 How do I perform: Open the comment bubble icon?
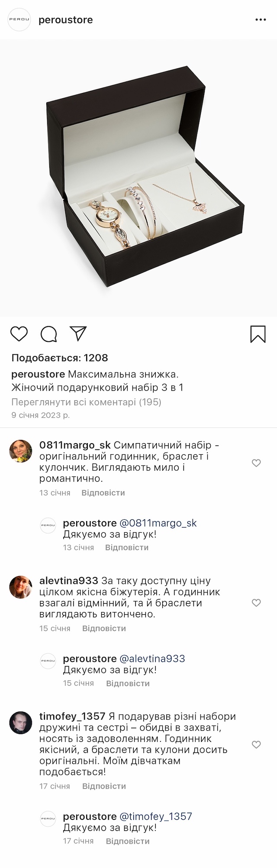pyautogui.click(x=49, y=334)
